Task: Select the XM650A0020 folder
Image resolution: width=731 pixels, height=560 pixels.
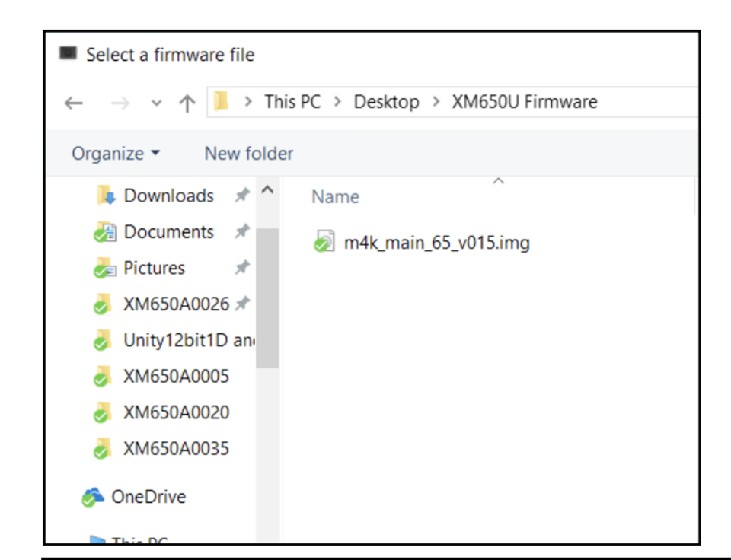Action: click(175, 412)
